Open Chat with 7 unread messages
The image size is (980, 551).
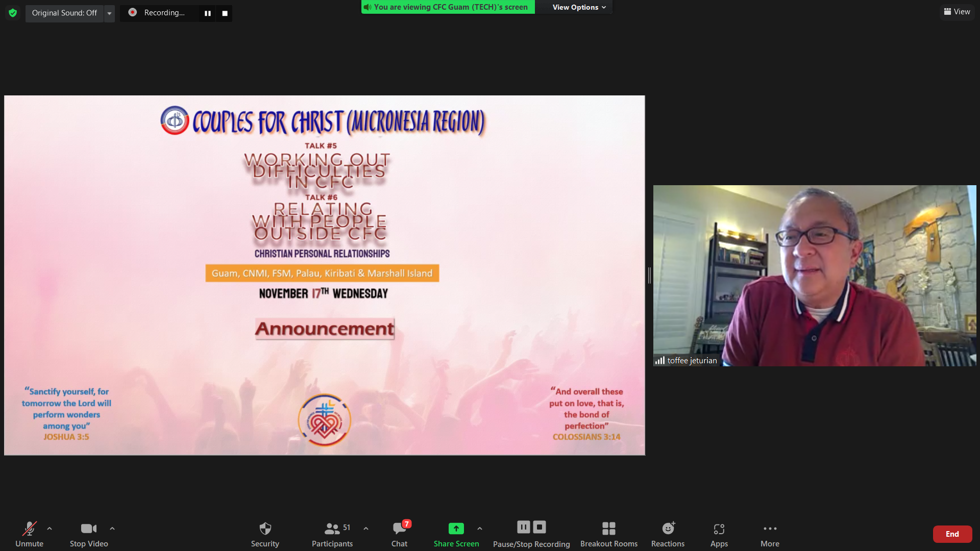[399, 534]
